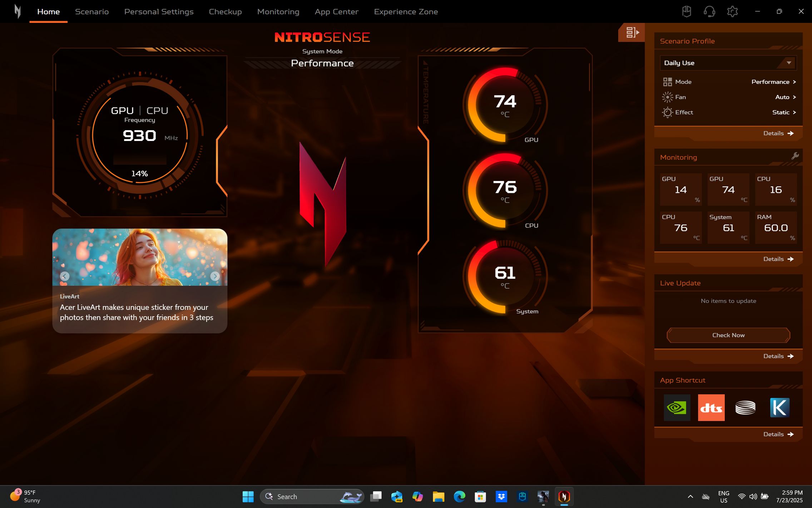The height and width of the screenshot is (508, 812).
Task: Click the Mode grid icon
Action: coord(667,82)
